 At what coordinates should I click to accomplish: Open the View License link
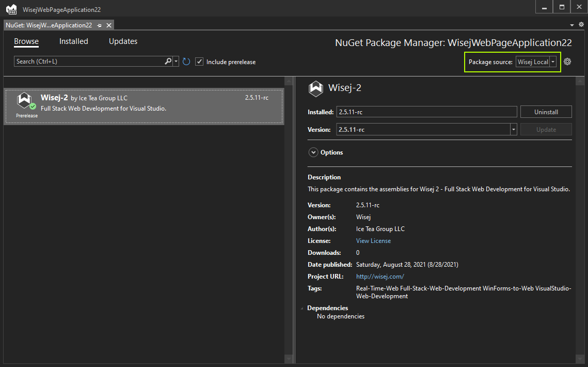click(x=373, y=241)
